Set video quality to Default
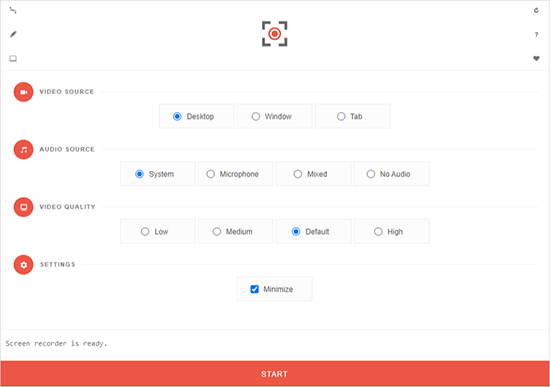The image size is (550, 387). tap(313, 231)
